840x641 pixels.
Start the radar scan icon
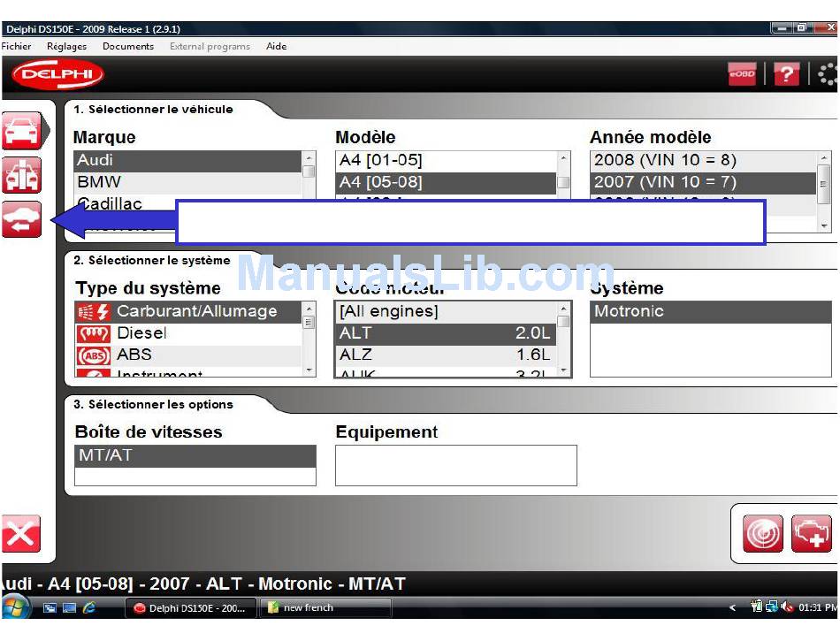point(763,533)
